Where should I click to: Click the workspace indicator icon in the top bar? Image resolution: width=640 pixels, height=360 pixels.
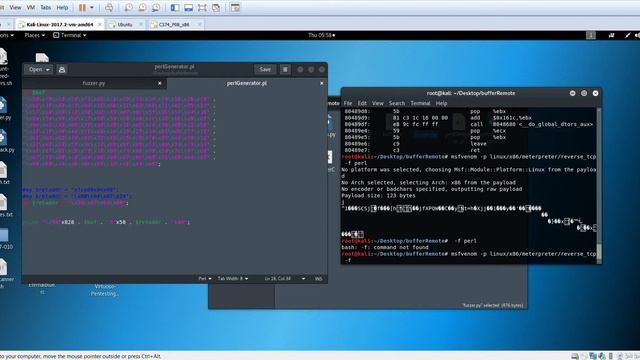coord(591,36)
